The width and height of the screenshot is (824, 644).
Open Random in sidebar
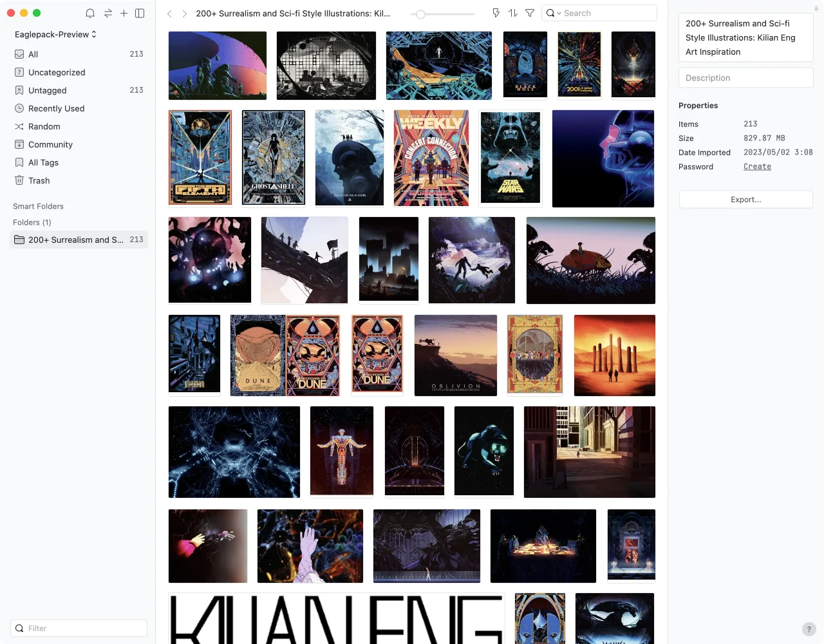tap(79, 126)
